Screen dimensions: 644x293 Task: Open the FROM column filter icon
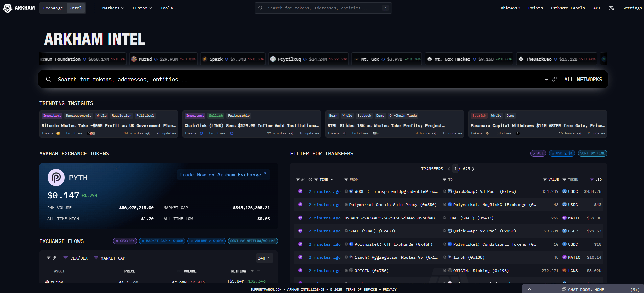[x=346, y=180]
